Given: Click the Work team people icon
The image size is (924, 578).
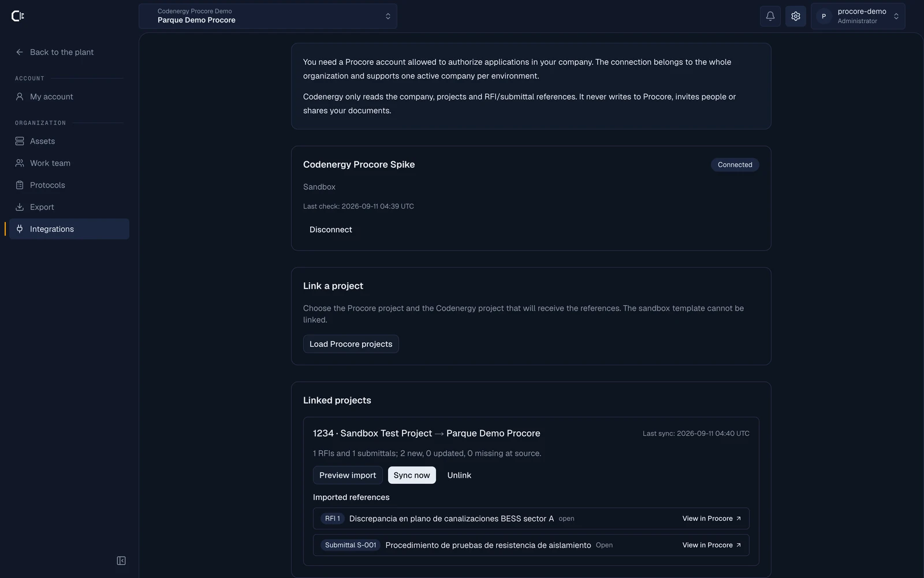Looking at the screenshot, I should click(x=20, y=163).
